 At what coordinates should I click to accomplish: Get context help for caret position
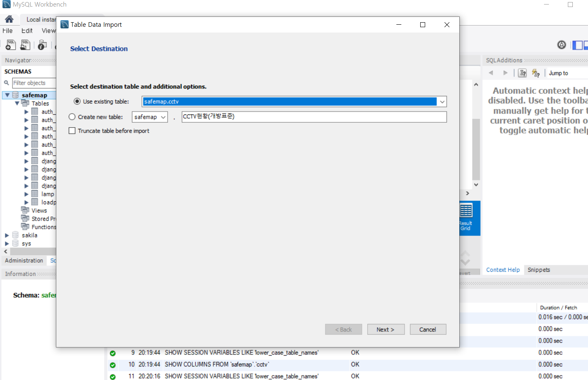pyautogui.click(x=522, y=73)
